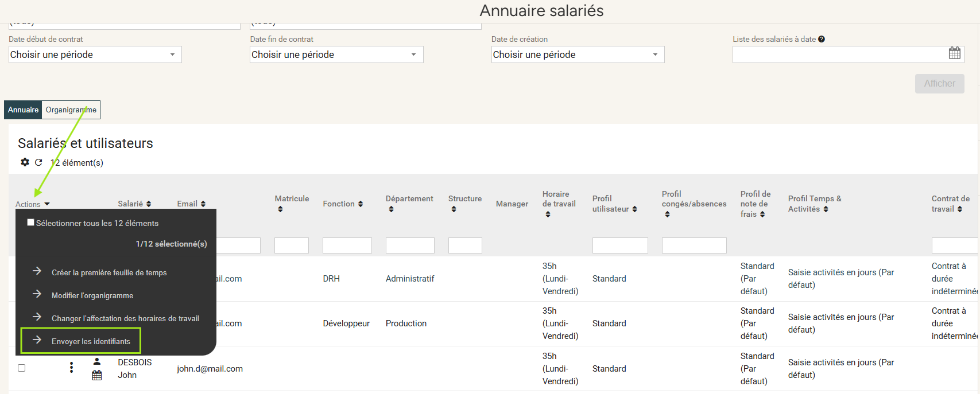Sort by Profil utilisateur column arrows
Viewport: 980px width, 394px height.
pyautogui.click(x=634, y=209)
